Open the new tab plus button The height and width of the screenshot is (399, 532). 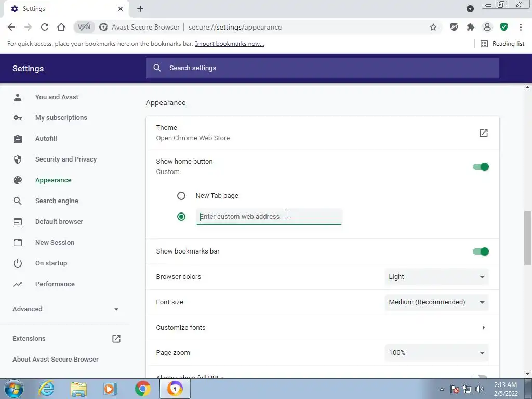tap(140, 9)
